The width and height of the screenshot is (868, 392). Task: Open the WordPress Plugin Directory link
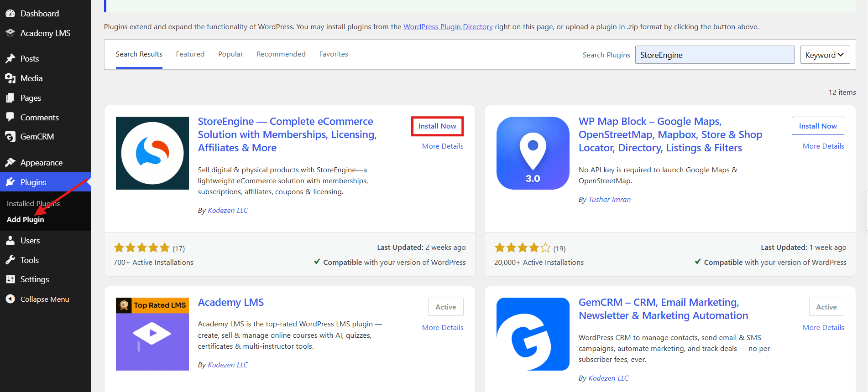tap(448, 26)
